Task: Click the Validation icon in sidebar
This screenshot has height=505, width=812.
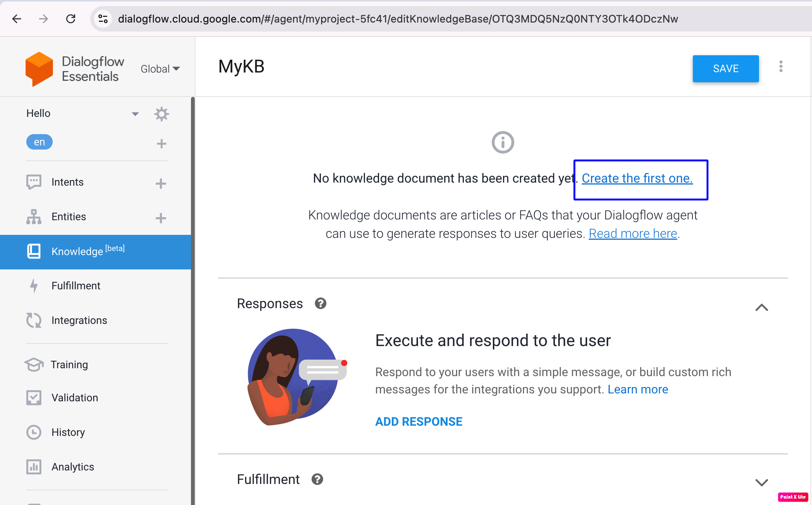Action: [34, 398]
